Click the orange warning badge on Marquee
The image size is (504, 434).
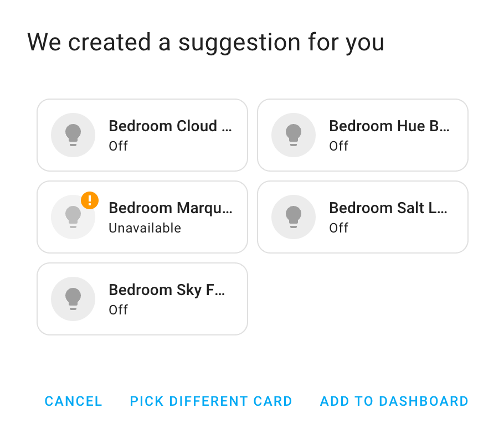(90, 200)
